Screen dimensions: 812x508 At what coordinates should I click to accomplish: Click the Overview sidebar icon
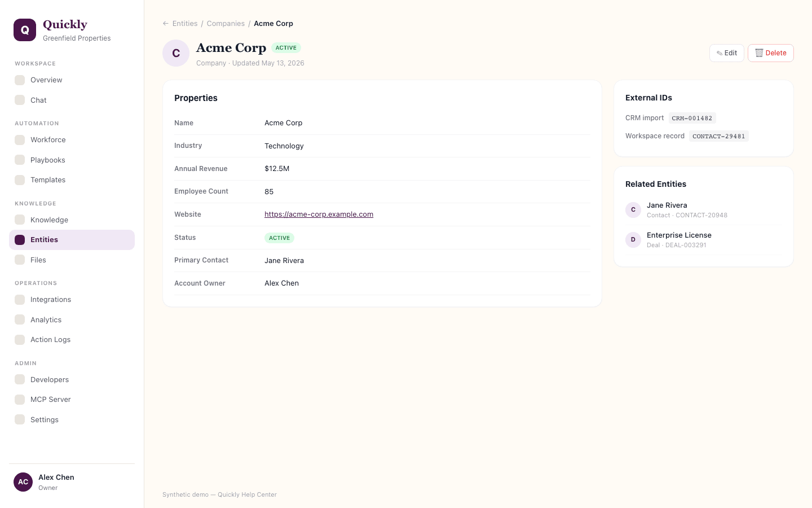(20, 80)
